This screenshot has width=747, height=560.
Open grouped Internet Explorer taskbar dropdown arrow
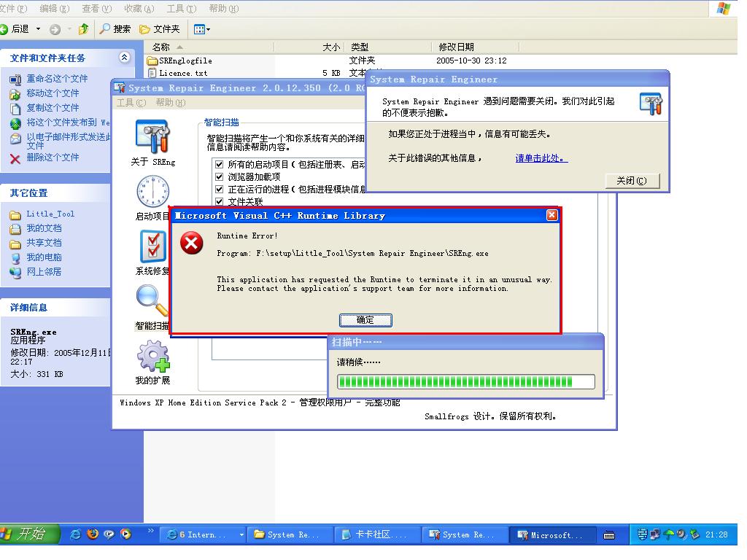pyautogui.click(x=241, y=535)
